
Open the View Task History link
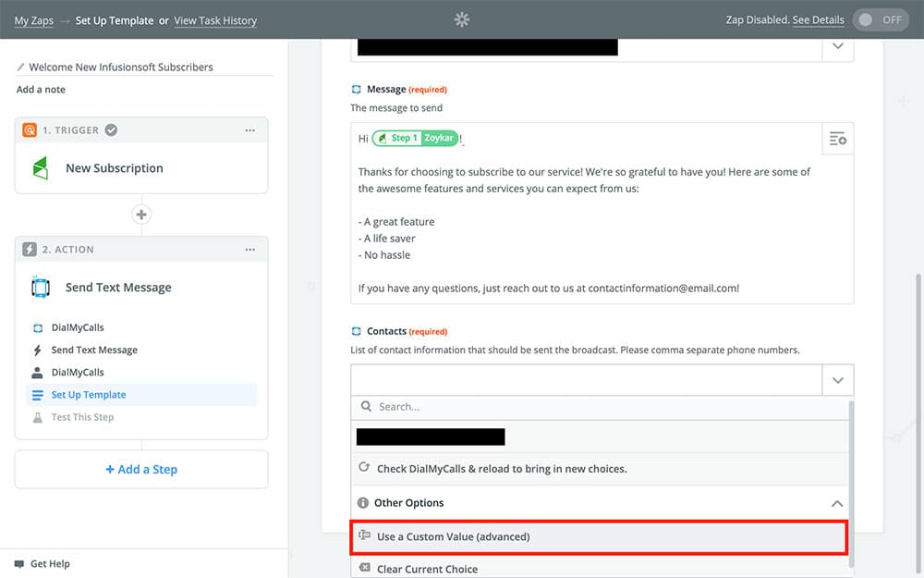pyautogui.click(x=215, y=20)
